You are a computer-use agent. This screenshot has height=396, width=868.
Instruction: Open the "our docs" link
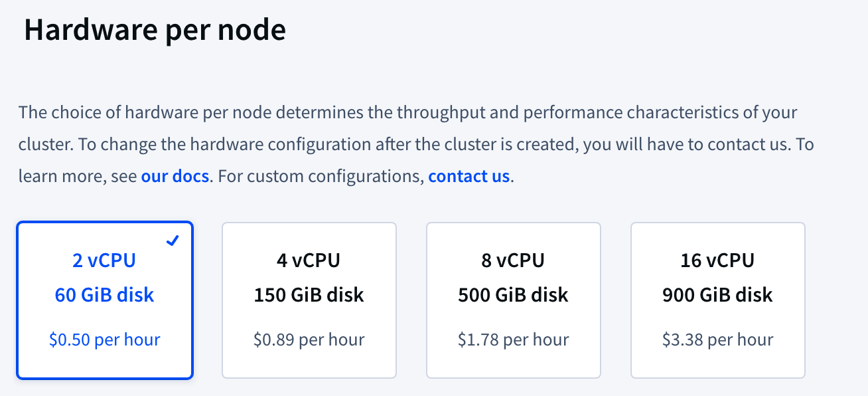175,176
